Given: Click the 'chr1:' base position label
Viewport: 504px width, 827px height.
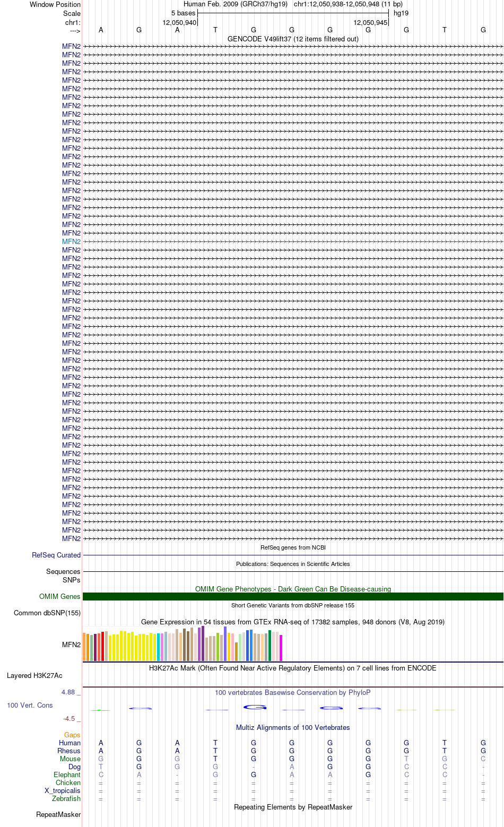Looking at the screenshot, I should [x=73, y=22].
